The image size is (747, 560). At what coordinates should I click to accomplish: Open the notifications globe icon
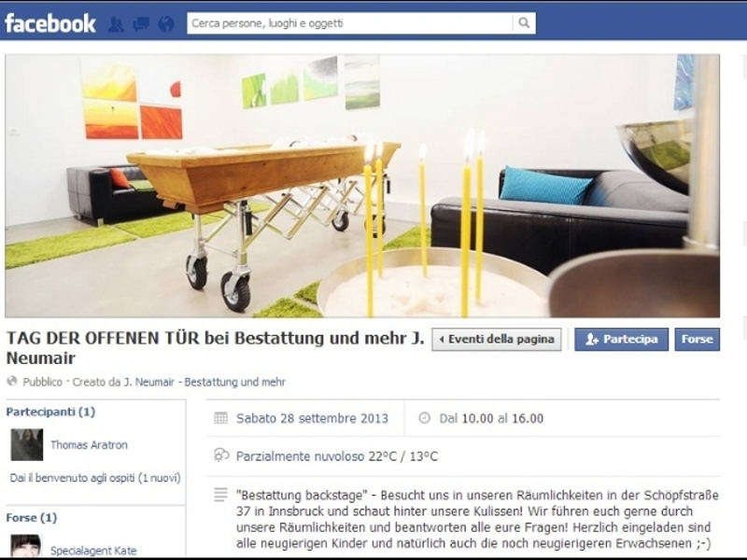(166, 24)
